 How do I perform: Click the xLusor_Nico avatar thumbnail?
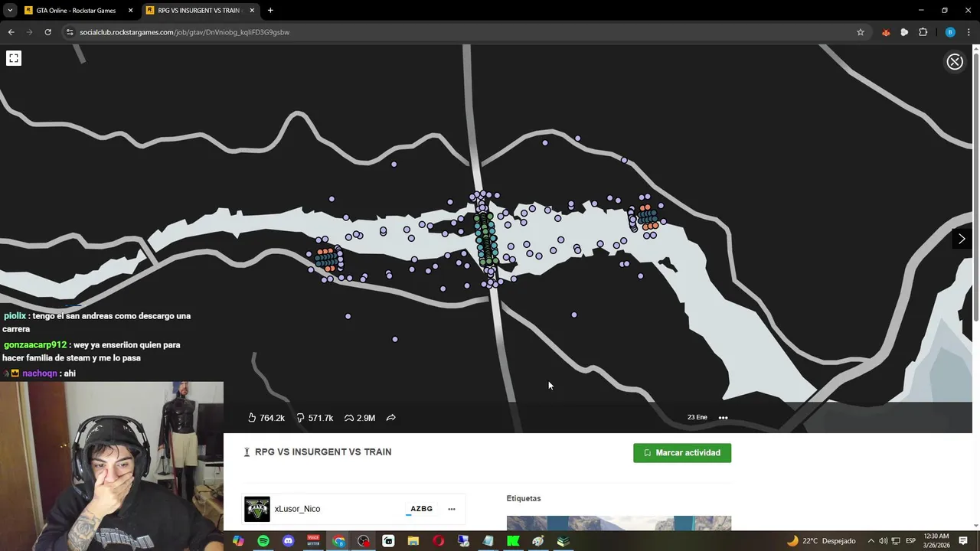(x=257, y=509)
